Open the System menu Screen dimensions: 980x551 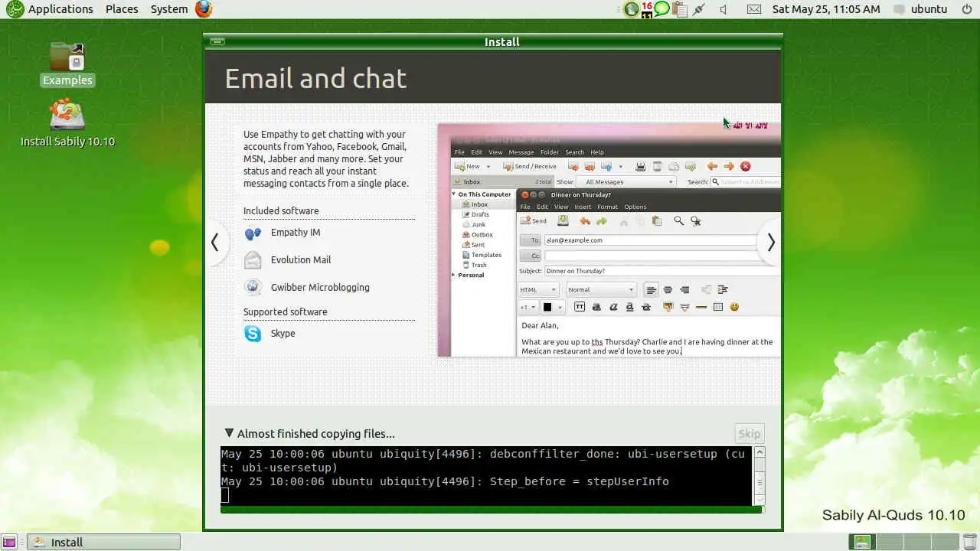169,9
